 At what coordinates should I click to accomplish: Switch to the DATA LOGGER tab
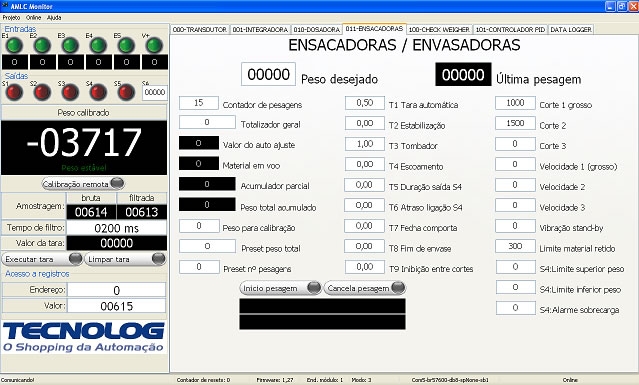pos(571,29)
